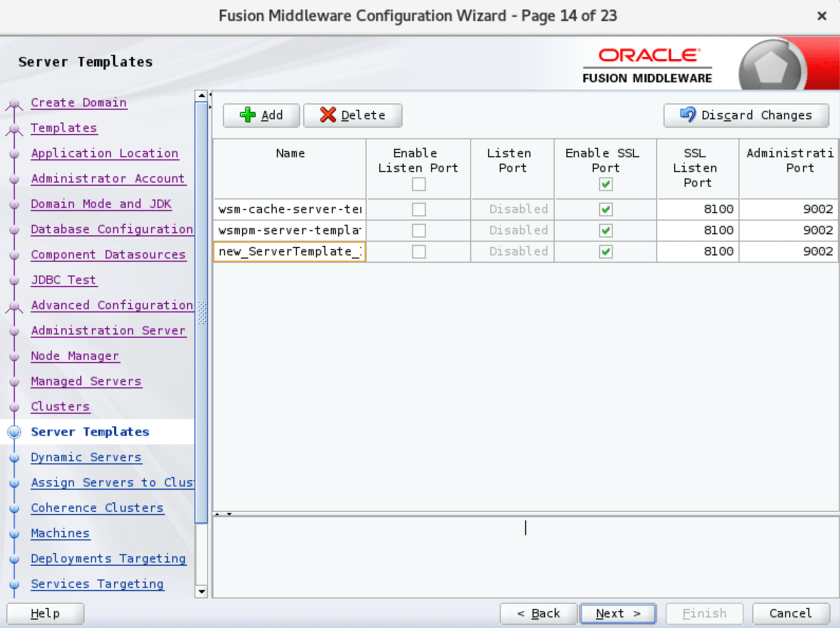Advance the wizard with Next button
The width and height of the screenshot is (840, 628).
click(618, 614)
